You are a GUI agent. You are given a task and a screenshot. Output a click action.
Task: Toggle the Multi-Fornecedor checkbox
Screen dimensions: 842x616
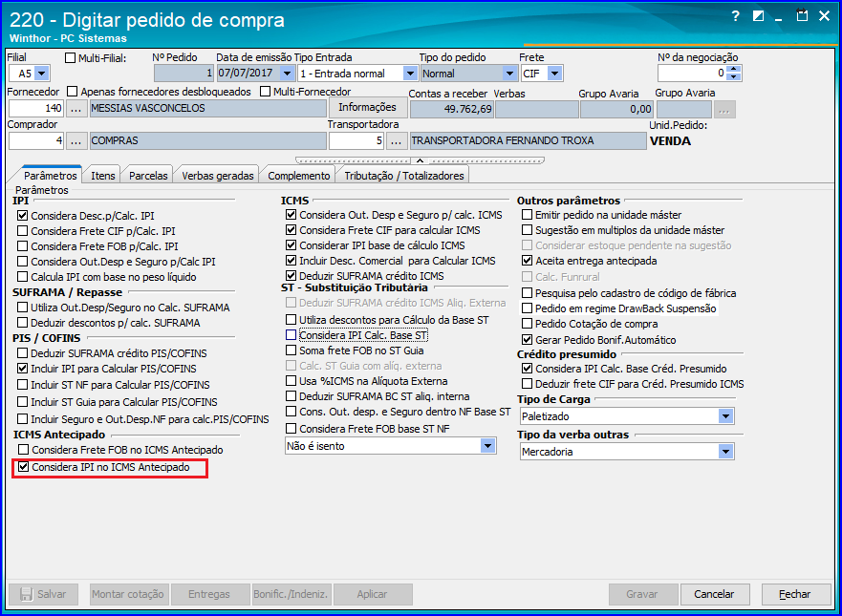[264, 92]
